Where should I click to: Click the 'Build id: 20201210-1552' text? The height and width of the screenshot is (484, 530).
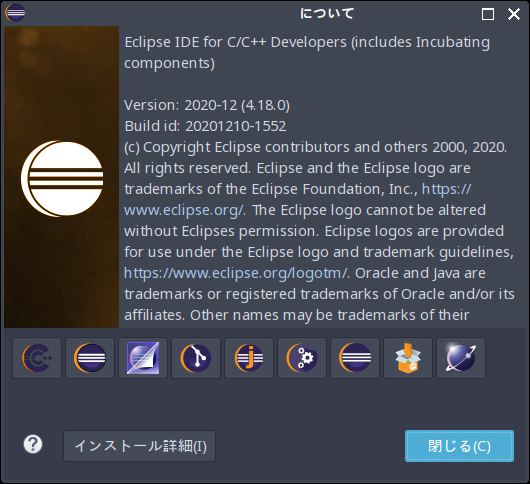pyautogui.click(x=205, y=126)
